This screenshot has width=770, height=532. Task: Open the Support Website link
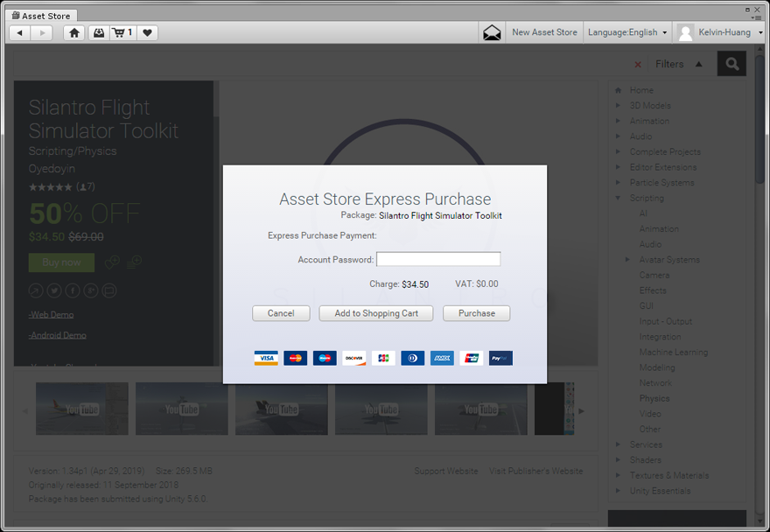click(x=446, y=471)
